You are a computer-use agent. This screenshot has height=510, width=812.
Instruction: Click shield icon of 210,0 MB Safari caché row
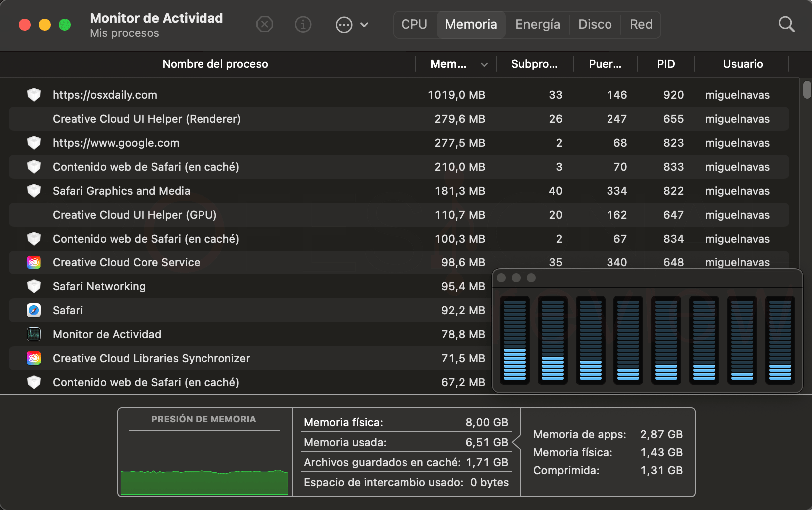pyautogui.click(x=34, y=167)
